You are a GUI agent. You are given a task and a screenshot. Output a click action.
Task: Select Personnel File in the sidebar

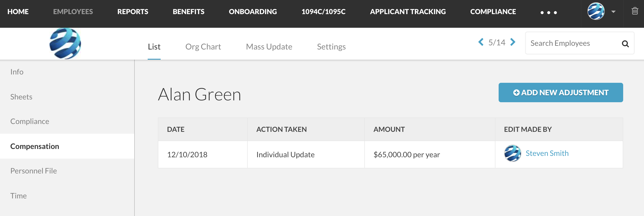67,171
